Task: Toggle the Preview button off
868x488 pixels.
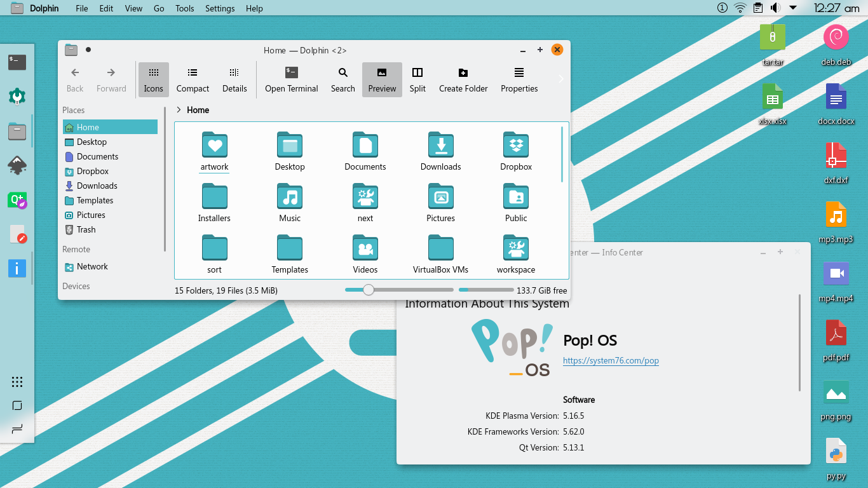Action: (382, 79)
